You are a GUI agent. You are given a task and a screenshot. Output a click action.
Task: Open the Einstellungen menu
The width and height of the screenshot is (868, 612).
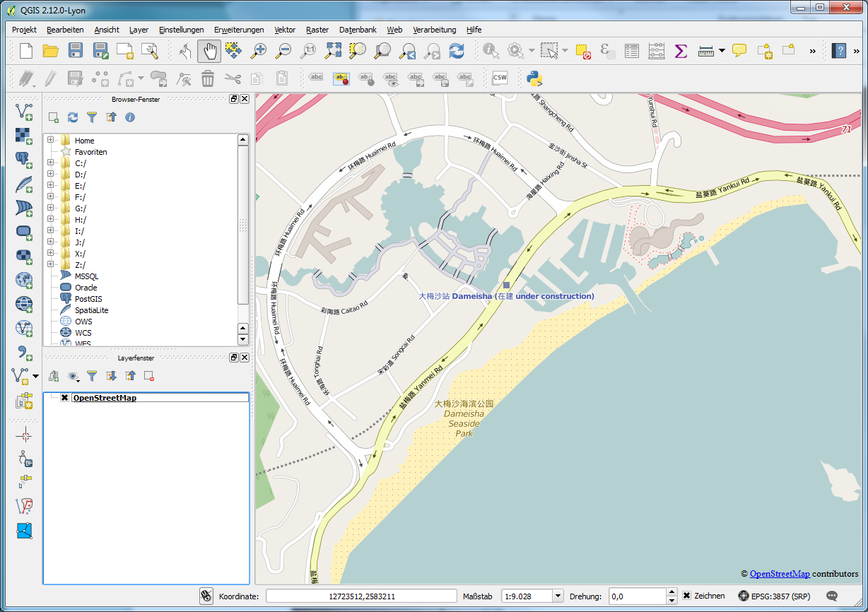(182, 30)
